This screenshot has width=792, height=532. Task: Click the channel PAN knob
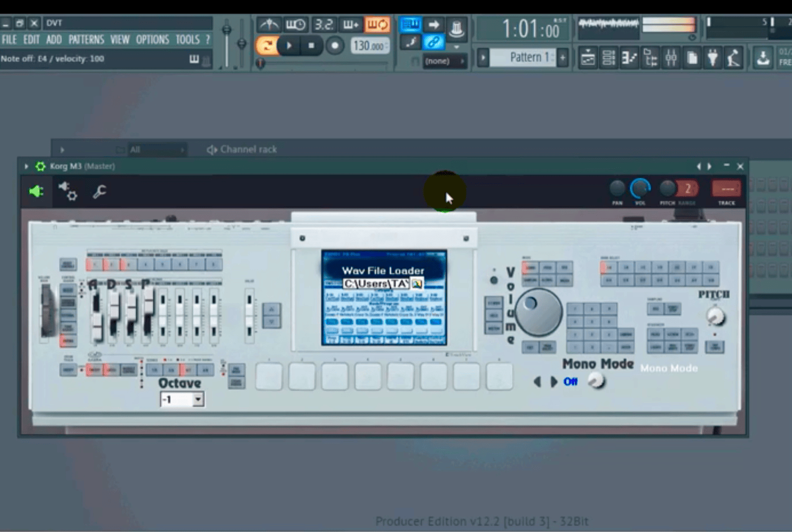pos(617,188)
